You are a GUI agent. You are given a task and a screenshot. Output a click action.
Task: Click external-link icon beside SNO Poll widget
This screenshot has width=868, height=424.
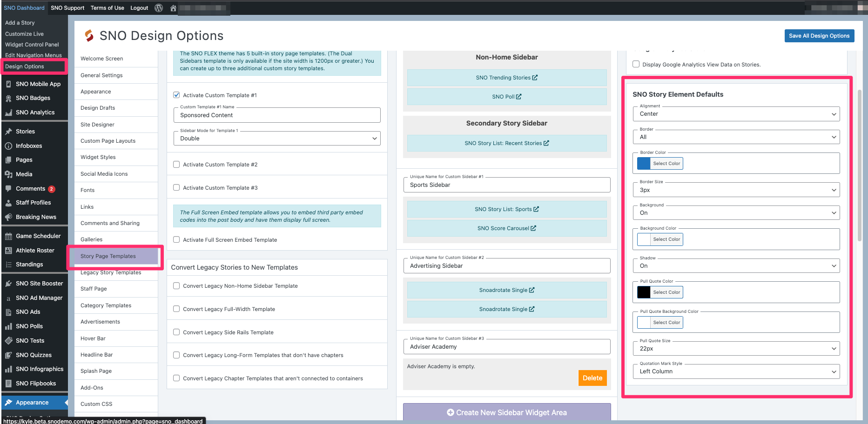click(518, 97)
